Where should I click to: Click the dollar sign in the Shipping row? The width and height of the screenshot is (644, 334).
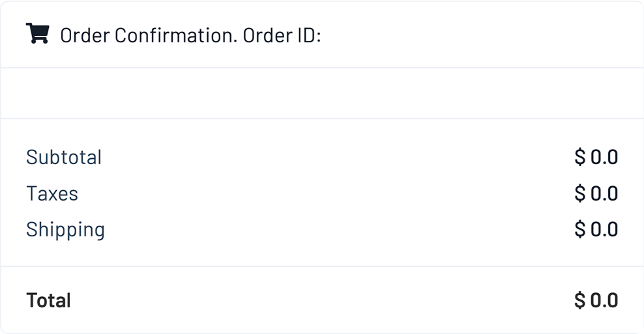(579, 230)
